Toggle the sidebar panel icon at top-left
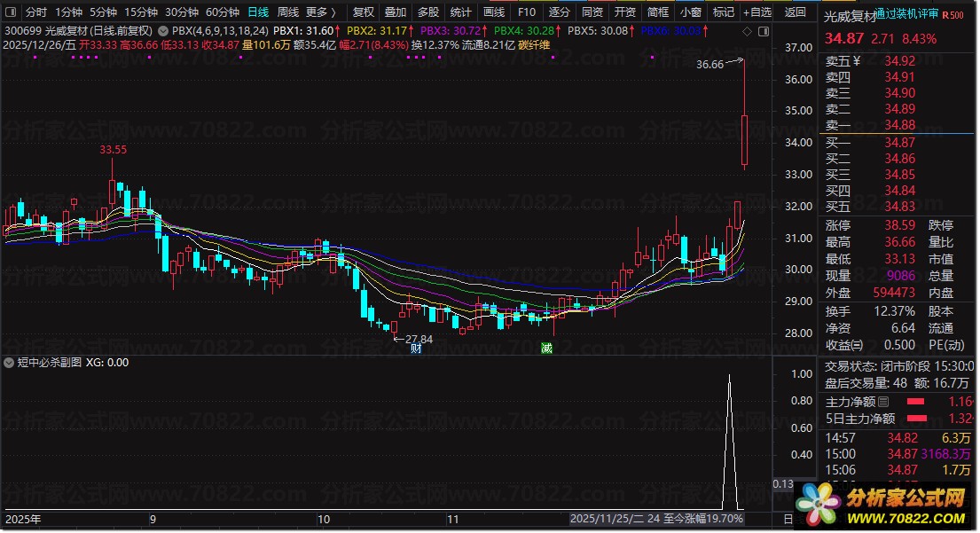This screenshot has width=980, height=533. (x=11, y=12)
